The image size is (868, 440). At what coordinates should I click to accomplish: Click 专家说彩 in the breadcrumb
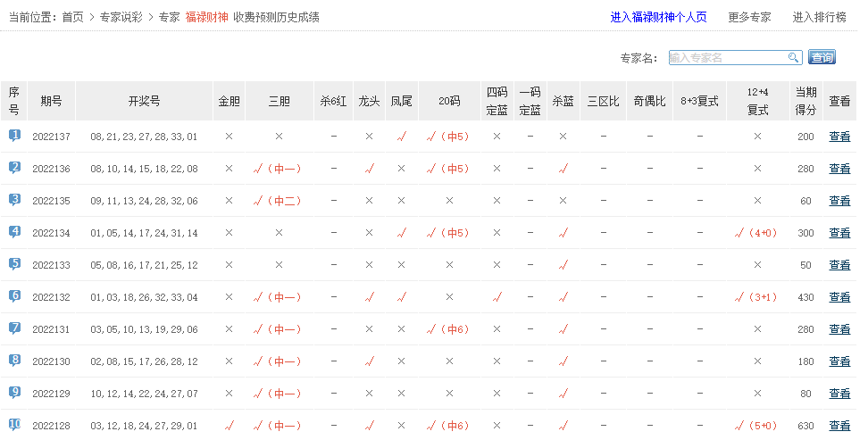point(121,17)
